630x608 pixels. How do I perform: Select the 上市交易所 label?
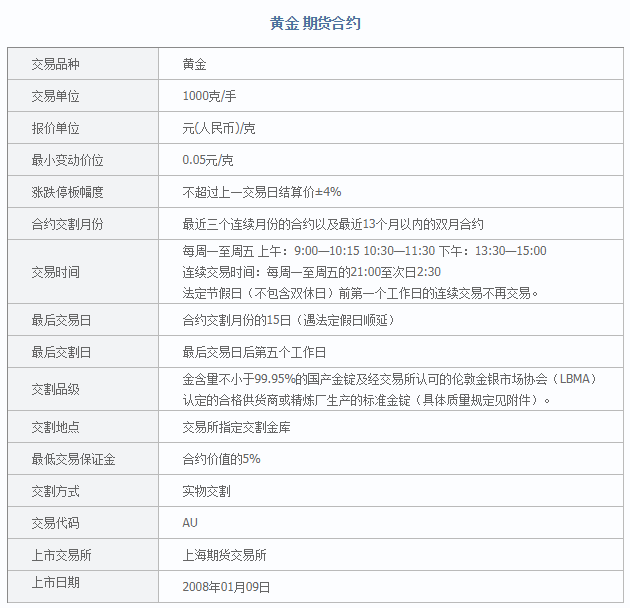[x=61, y=555]
